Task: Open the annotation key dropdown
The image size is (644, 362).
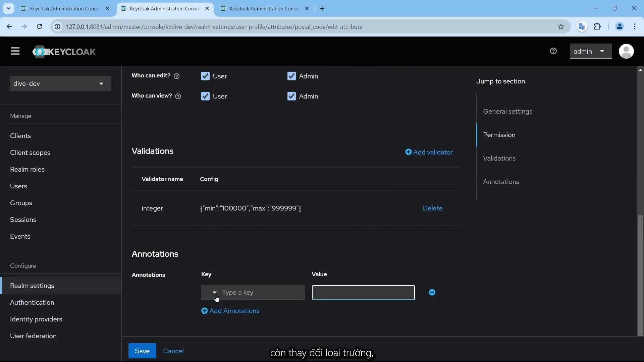Action: (215, 292)
